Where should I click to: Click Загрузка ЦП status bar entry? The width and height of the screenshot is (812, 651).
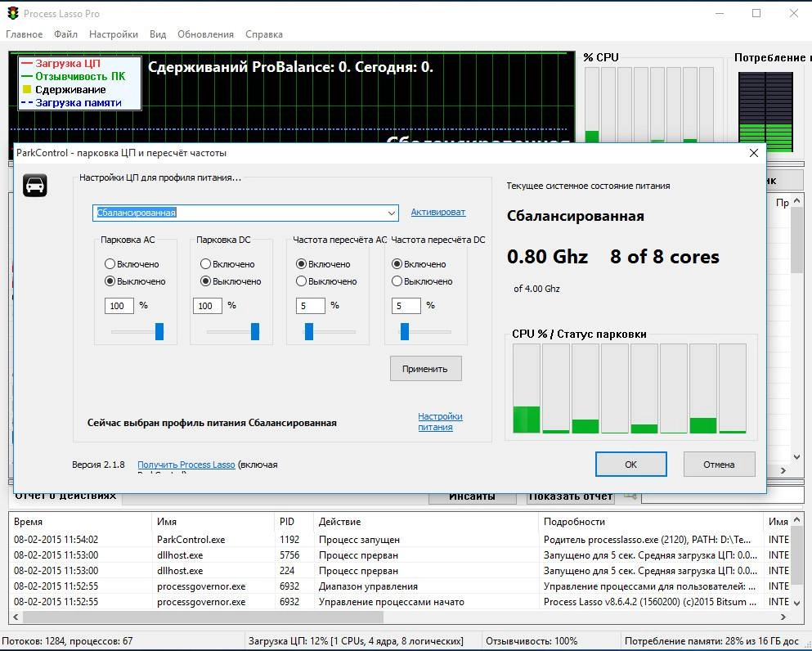click(x=356, y=641)
